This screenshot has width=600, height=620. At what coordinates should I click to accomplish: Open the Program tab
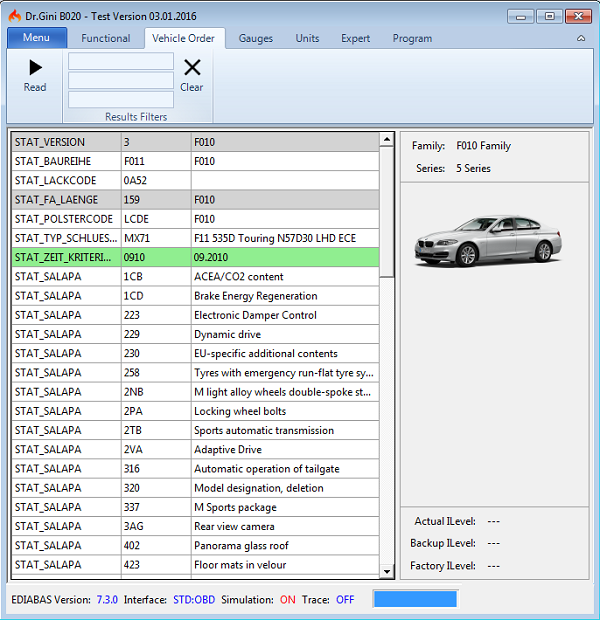pos(412,39)
